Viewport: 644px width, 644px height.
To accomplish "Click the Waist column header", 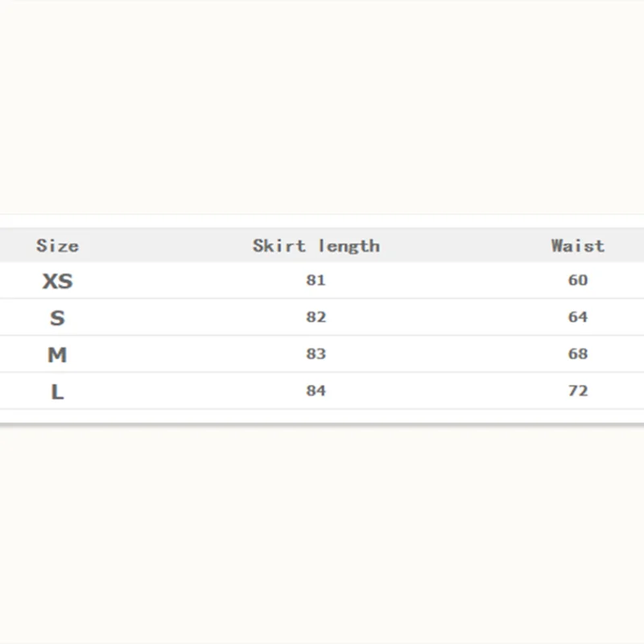I will pyautogui.click(x=577, y=246).
